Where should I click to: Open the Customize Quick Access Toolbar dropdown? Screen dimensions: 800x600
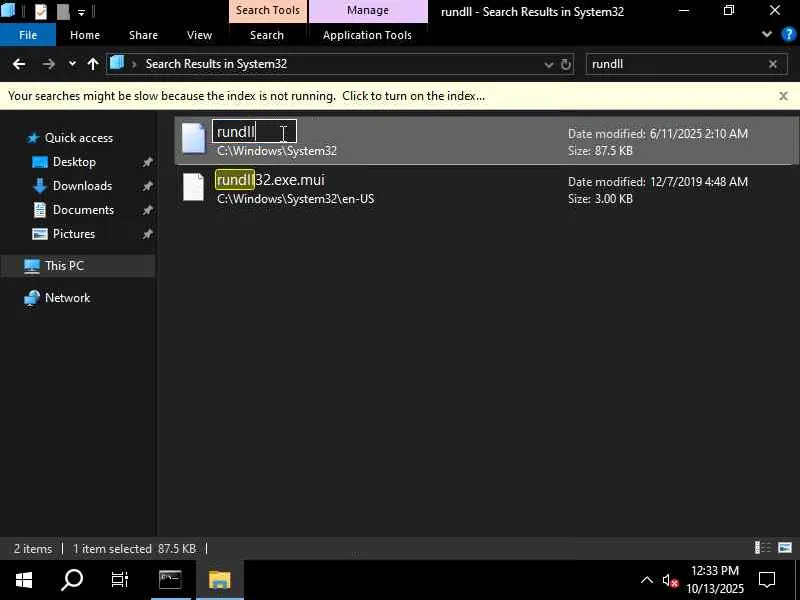coord(82,12)
